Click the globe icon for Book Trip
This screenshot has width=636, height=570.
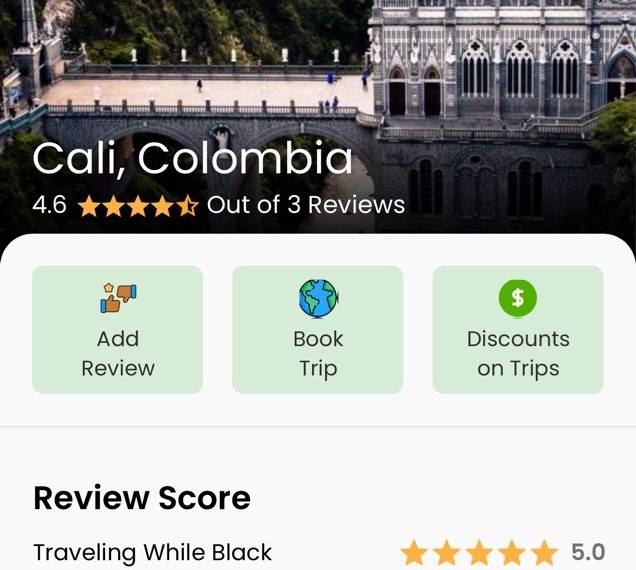point(318,298)
